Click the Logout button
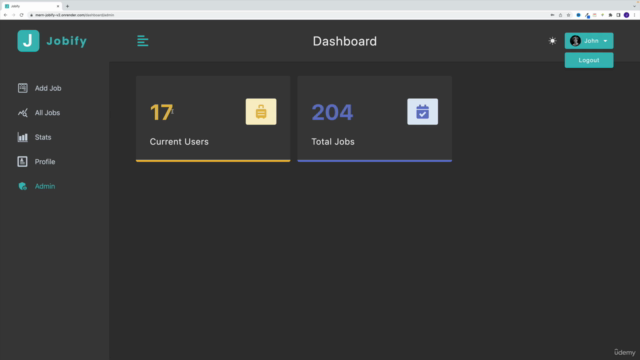This screenshot has width=640, height=360. coord(589,60)
